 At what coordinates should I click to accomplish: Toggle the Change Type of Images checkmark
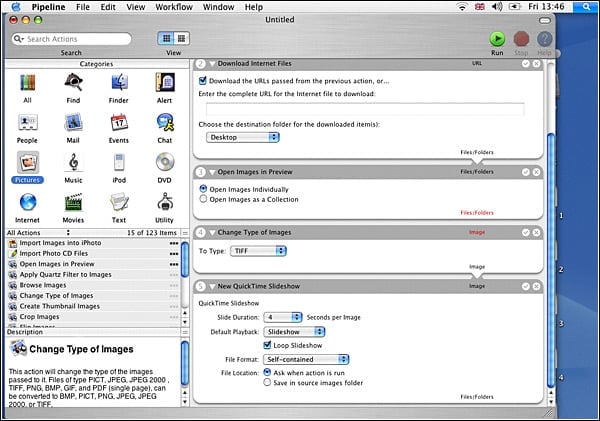[526, 232]
